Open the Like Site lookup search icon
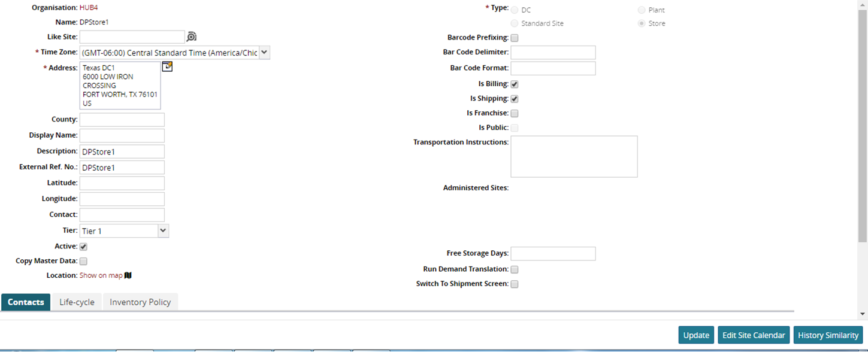The width and height of the screenshot is (868, 352). (x=191, y=37)
